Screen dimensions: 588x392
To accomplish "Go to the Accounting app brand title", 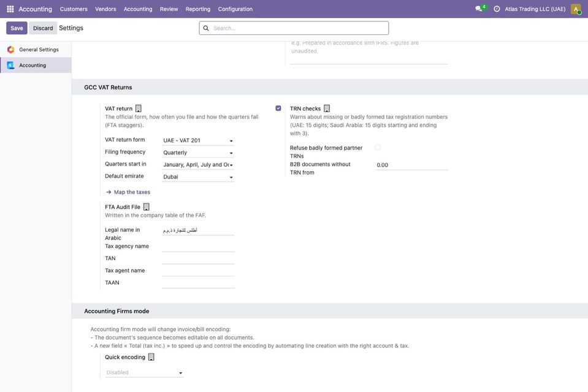I will (35, 9).
